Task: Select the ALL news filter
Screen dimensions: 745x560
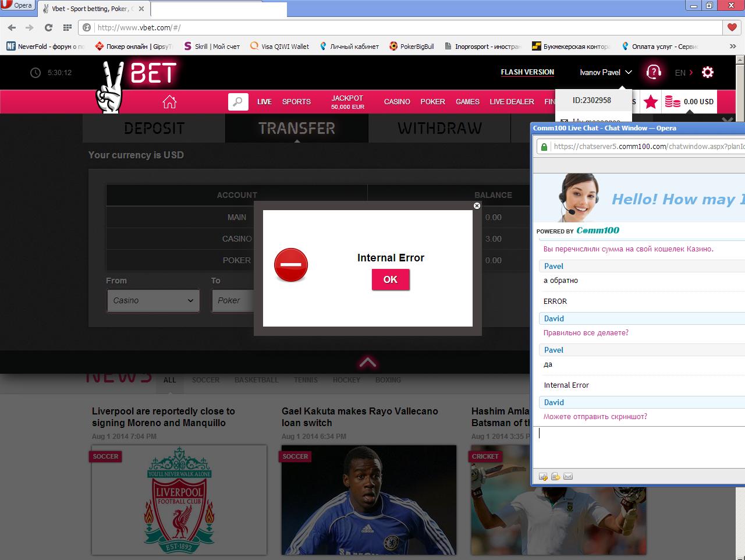Action: 169,380
